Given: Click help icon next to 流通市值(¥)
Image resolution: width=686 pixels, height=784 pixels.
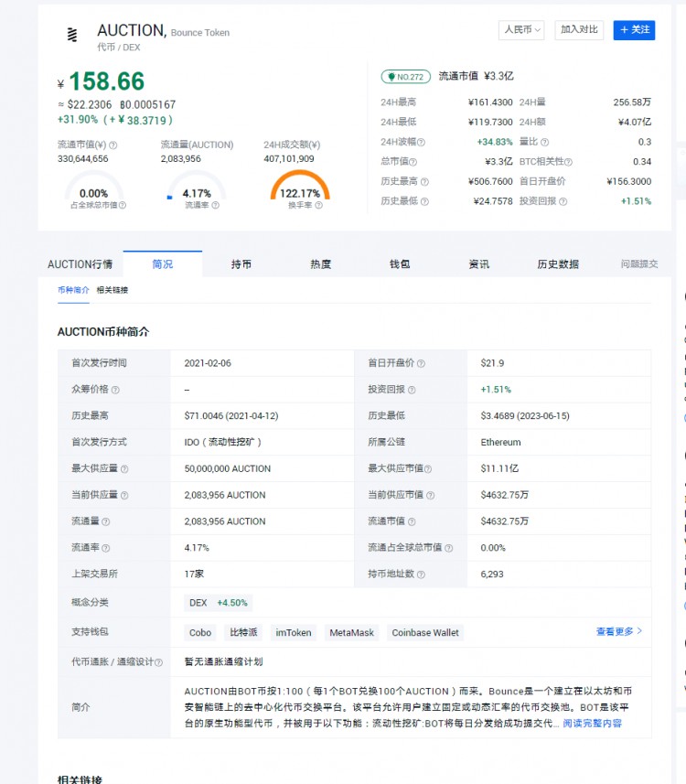Looking at the screenshot, I should click(x=113, y=145).
